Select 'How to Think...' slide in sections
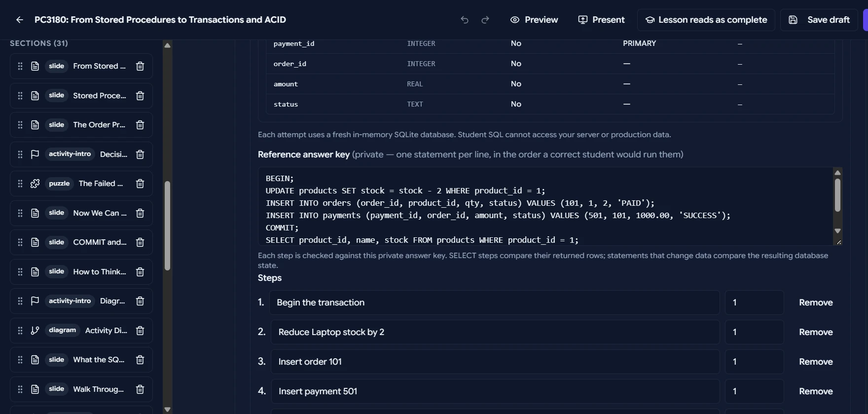868x414 pixels. click(x=81, y=272)
